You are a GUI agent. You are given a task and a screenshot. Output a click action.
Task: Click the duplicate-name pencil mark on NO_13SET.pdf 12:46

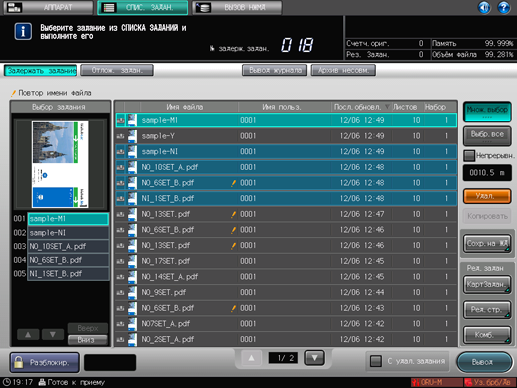click(x=234, y=245)
